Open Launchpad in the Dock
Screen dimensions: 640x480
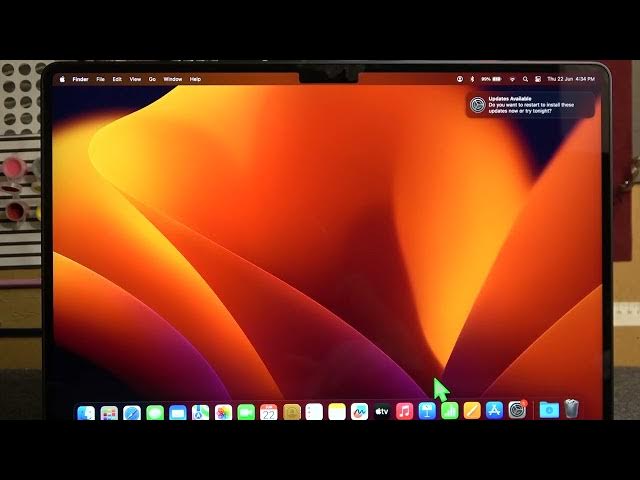coord(109,412)
